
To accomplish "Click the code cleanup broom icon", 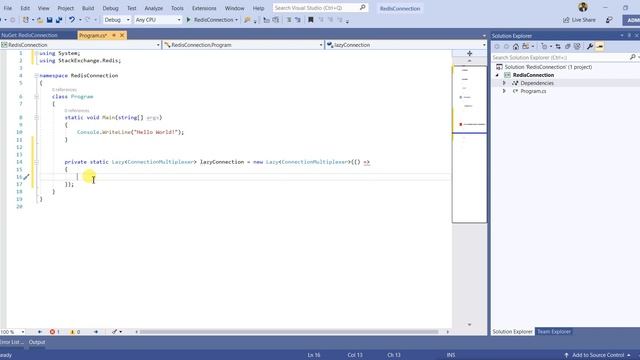I will [x=115, y=332].
